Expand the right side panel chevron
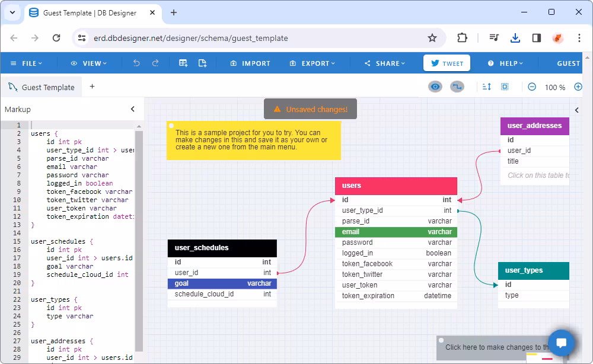 pos(577,110)
